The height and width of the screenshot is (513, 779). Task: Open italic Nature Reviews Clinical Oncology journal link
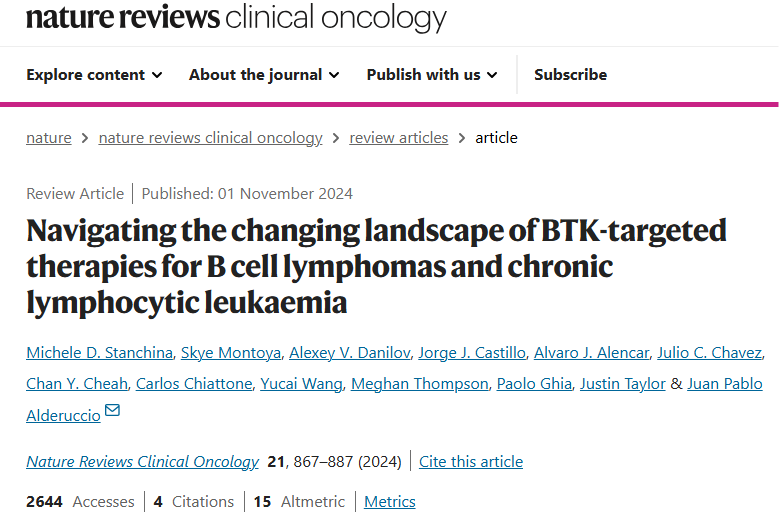click(x=143, y=461)
